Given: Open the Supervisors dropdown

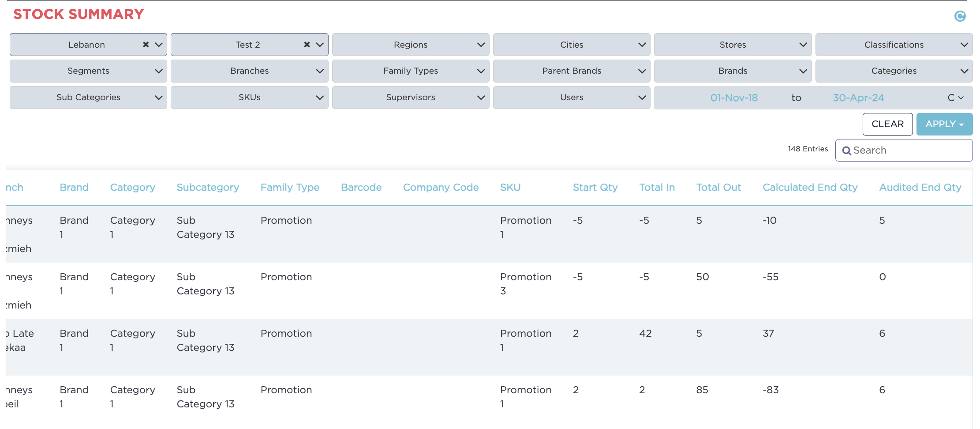Looking at the screenshot, I should [x=410, y=98].
